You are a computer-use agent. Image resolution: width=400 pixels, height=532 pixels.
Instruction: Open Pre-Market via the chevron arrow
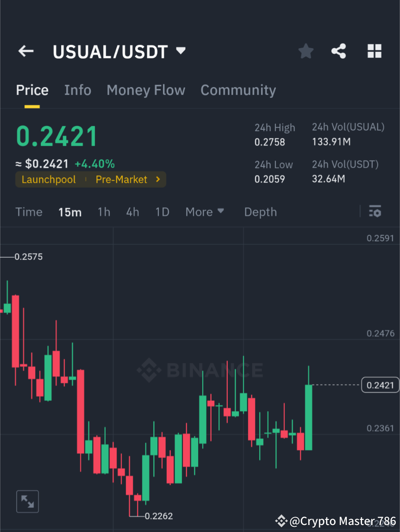pyautogui.click(x=157, y=179)
